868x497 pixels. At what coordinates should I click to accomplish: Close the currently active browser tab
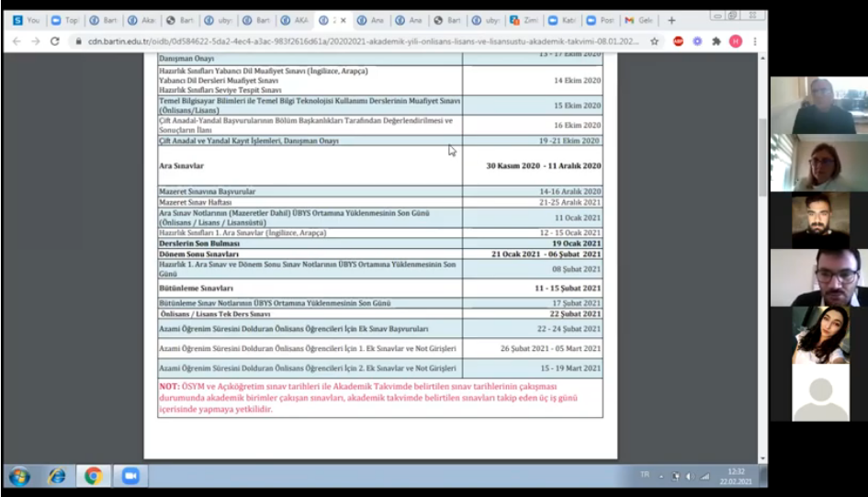click(x=343, y=19)
